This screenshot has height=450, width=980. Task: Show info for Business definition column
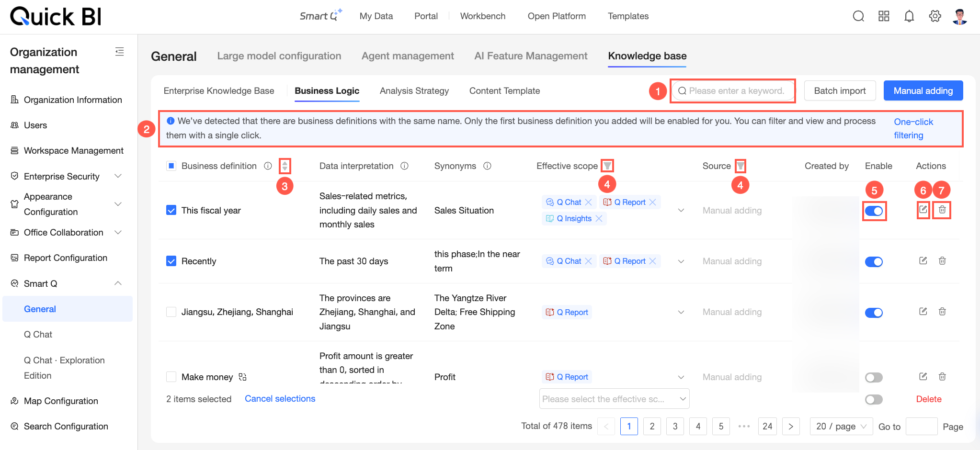(268, 166)
